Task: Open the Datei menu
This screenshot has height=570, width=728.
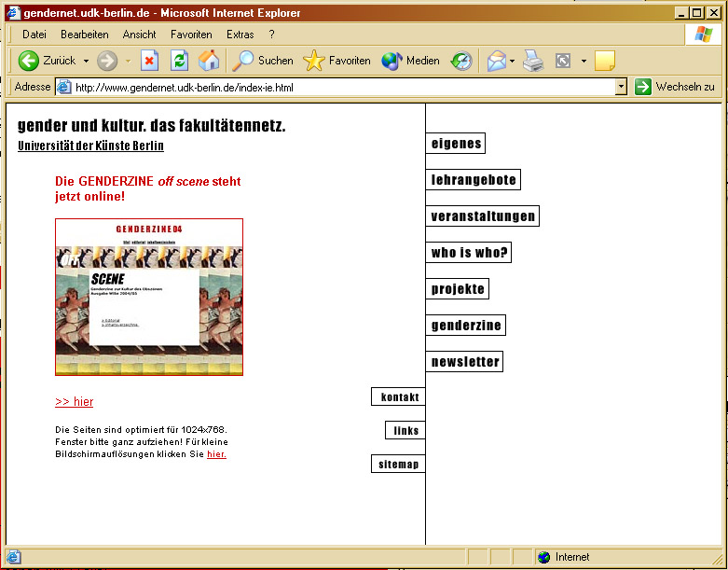Action: pyautogui.click(x=34, y=35)
